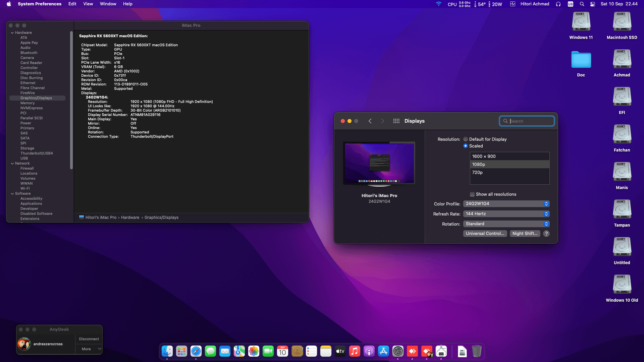644x362 pixels.
Task: Select Default for Display radio button
Action: click(466, 139)
